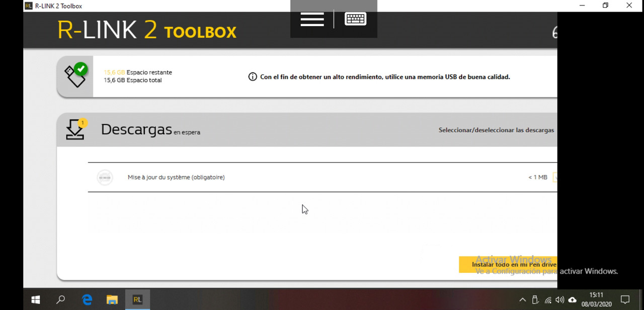Click Seleccionar/deseleccionar las descargas
This screenshot has height=310, width=644.
pos(496,130)
